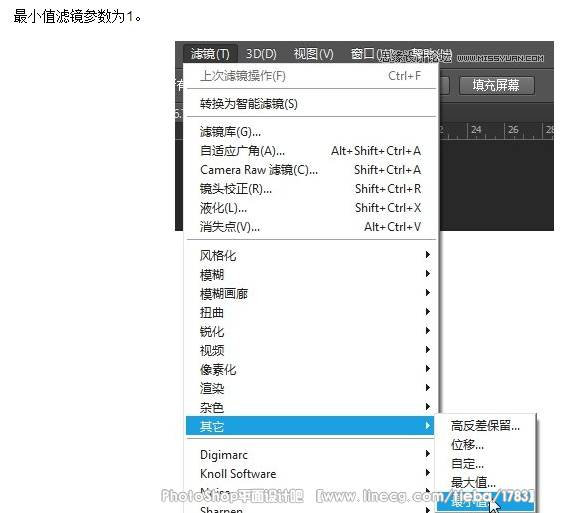Image resolution: width=585 pixels, height=513 pixels.
Task: Expand the 杂色 submenu
Action: (x=311, y=407)
